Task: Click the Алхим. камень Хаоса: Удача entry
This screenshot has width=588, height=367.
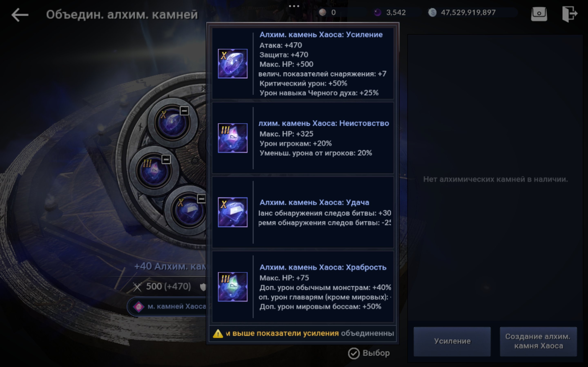Action: (303, 212)
